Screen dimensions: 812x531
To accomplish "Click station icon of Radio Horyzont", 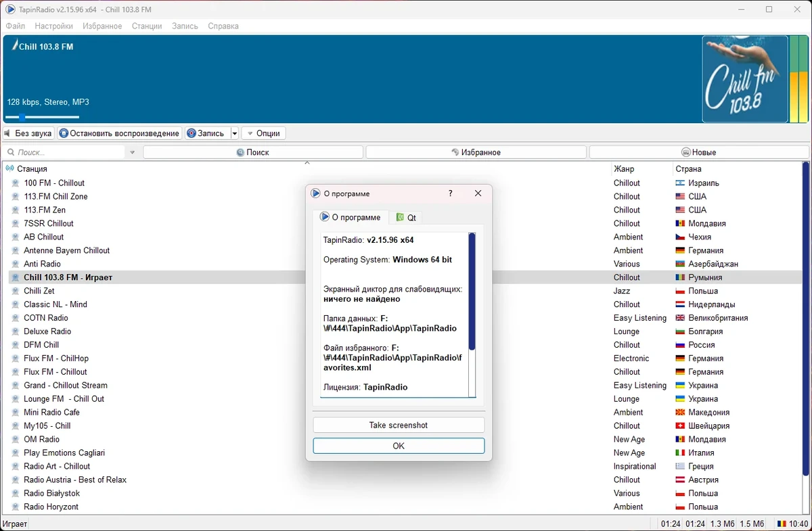I will click(x=16, y=507).
